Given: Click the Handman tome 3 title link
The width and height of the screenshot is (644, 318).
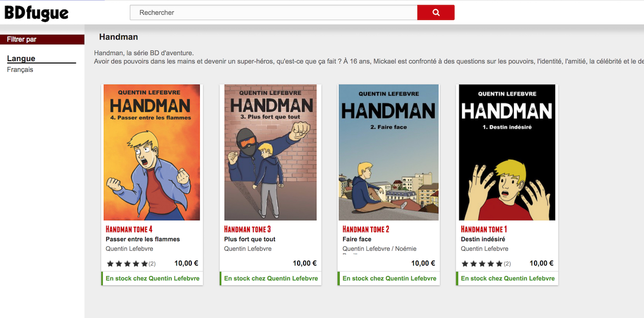Looking at the screenshot, I should click(247, 229).
